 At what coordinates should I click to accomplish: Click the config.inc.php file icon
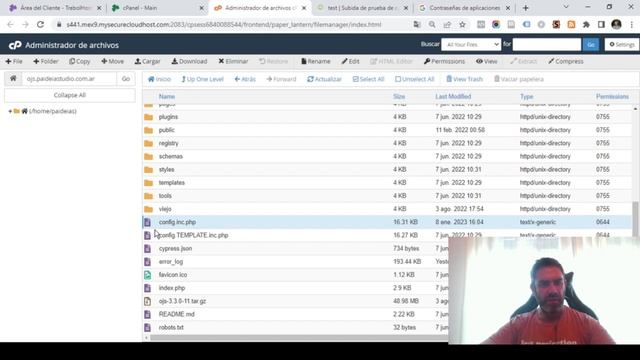coord(147,222)
